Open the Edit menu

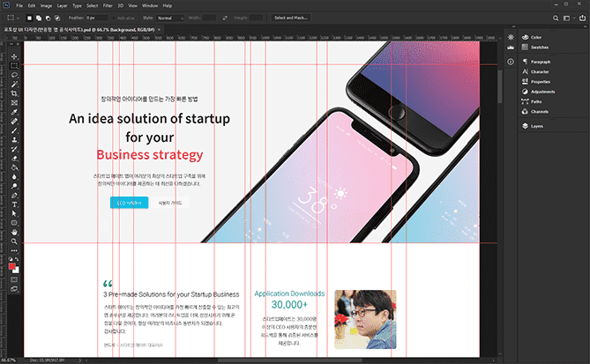coord(32,5)
